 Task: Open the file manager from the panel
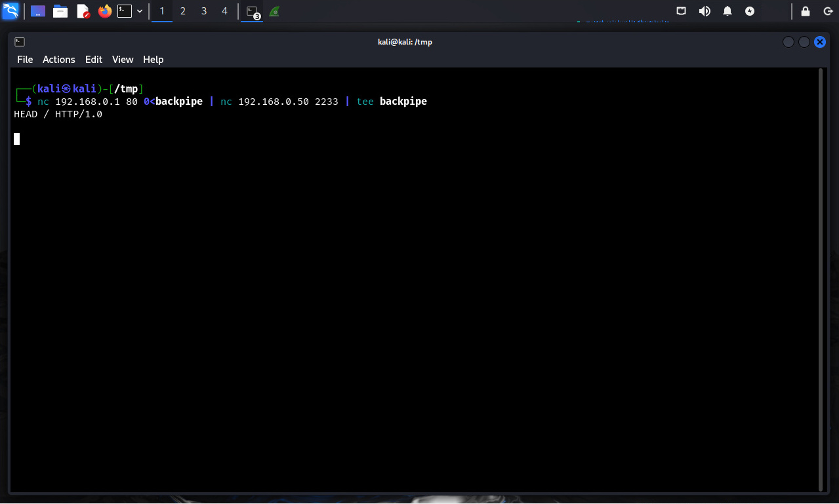(60, 11)
